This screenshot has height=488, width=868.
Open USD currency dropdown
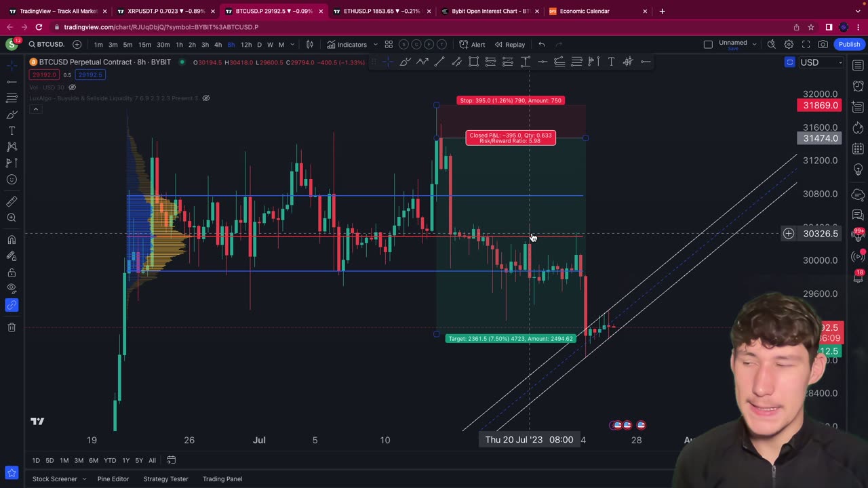821,62
